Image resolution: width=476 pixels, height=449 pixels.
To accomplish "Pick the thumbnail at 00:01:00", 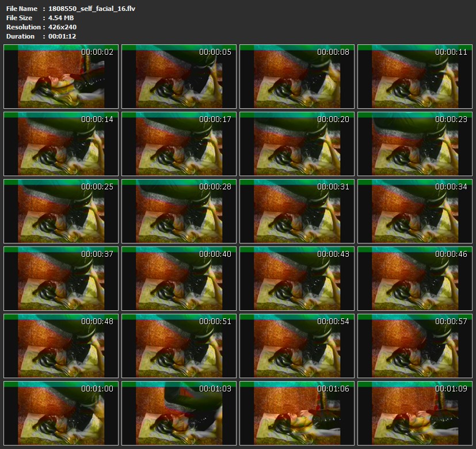I will coord(61,413).
